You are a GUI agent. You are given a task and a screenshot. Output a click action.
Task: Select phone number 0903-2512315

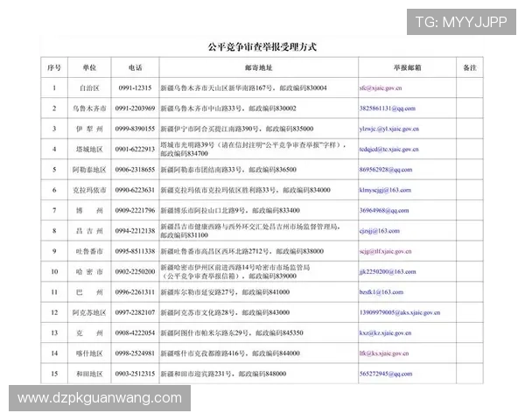tap(136, 374)
